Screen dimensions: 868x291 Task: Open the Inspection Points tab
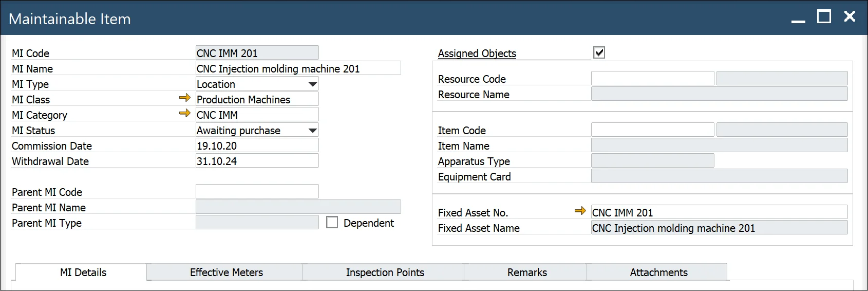[385, 272]
